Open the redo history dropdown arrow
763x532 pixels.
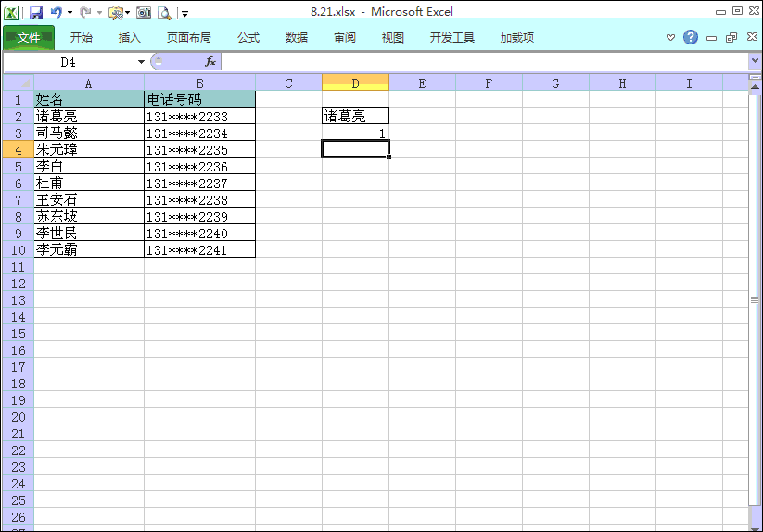99,13
